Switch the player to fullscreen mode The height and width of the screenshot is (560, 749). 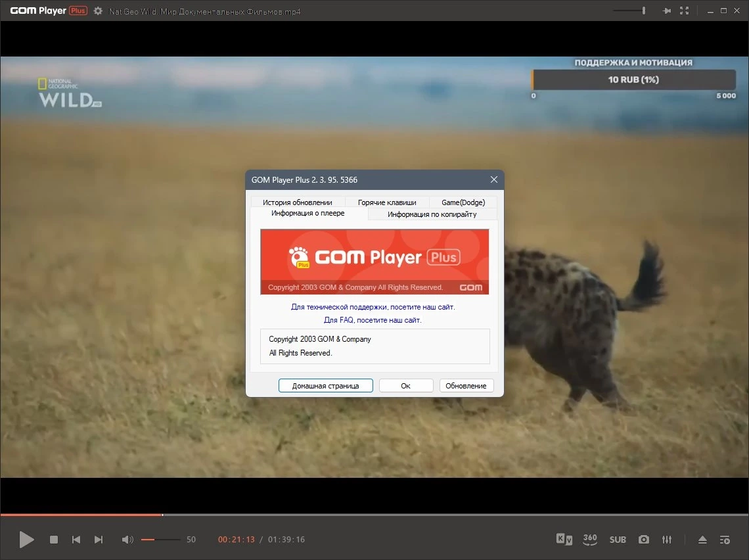685,11
